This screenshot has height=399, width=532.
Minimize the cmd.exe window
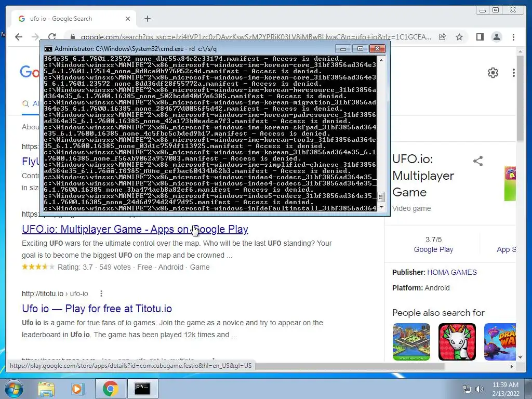tap(343, 49)
